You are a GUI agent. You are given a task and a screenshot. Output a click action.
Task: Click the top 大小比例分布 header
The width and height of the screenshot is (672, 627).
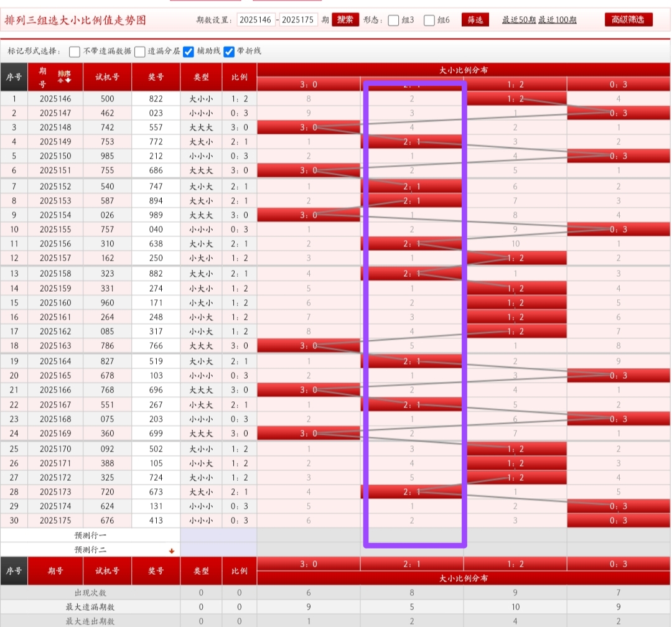point(464,70)
